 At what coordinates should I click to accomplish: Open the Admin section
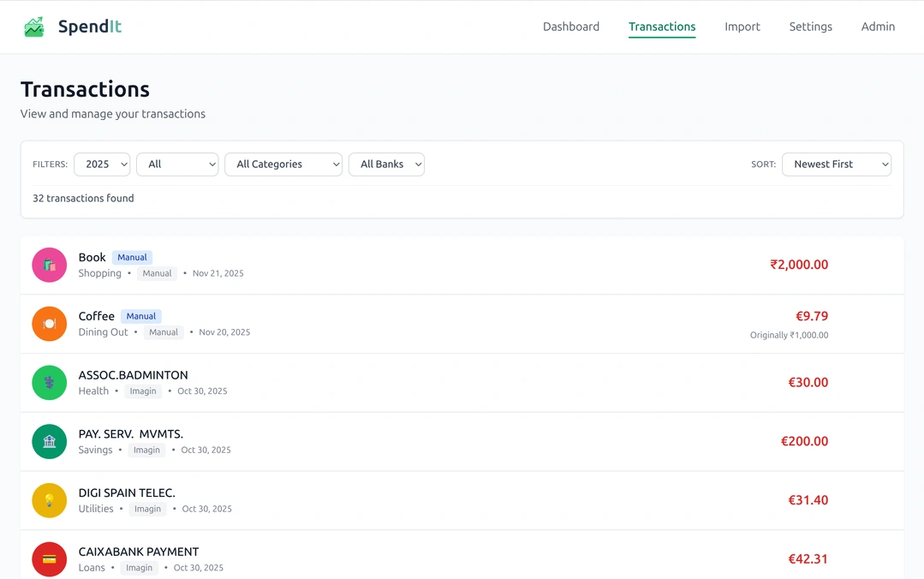tap(878, 27)
